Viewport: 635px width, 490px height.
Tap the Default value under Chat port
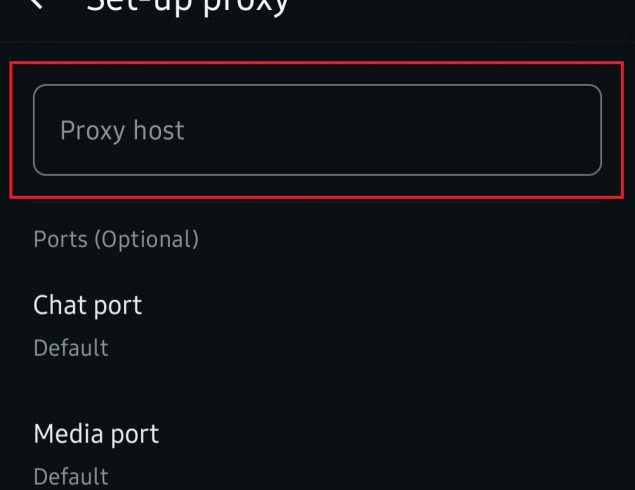[x=71, y=349]
